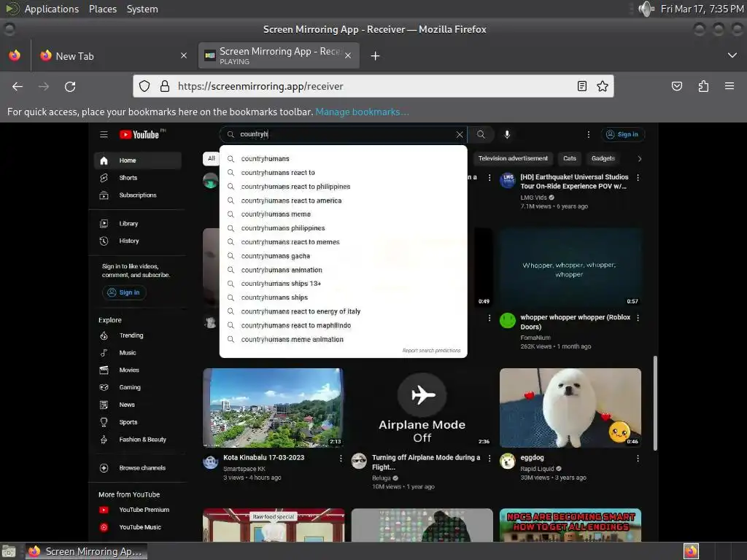This screenshot has height=560, width=747.
Task: Select suggestion "countryhumans meme"
Action: click(x=343, y=214)
